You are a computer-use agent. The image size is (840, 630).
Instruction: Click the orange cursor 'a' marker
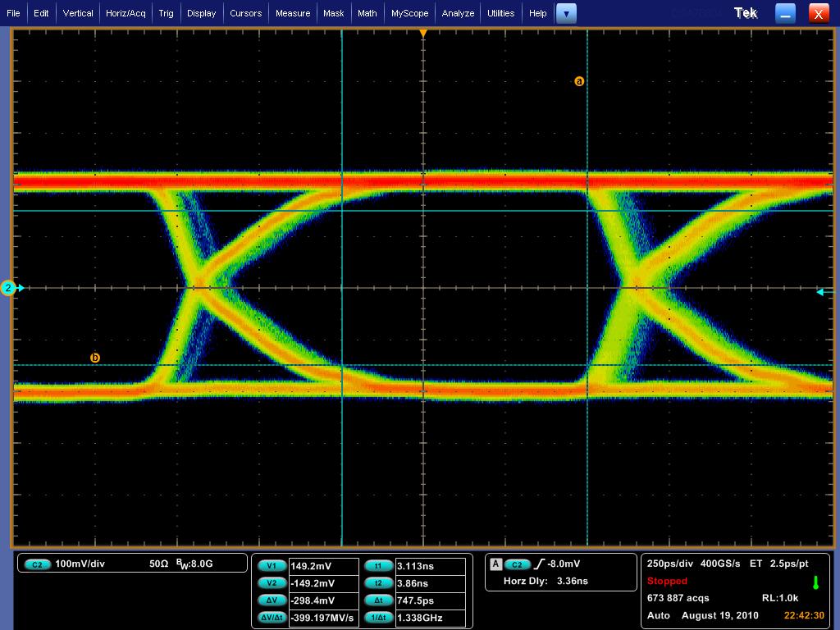pos(579,81)
